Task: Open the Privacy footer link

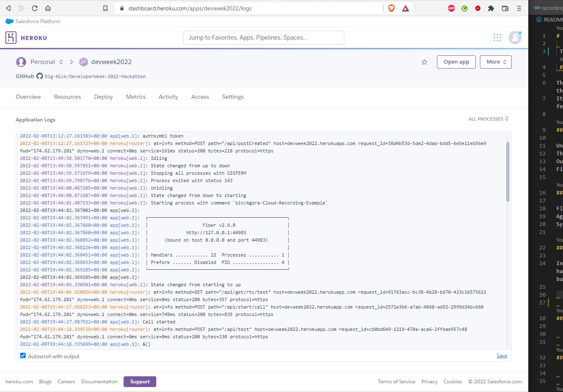Action: coord(429,382)
